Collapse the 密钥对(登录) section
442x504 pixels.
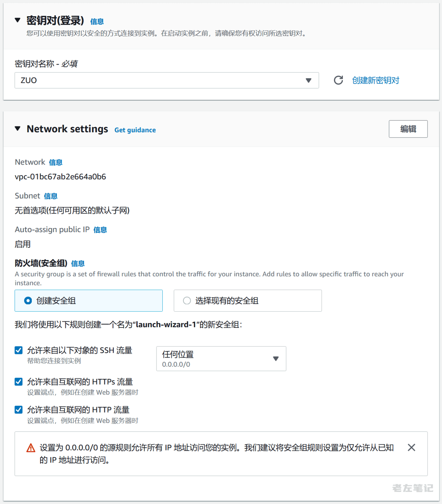pos(18,20)
